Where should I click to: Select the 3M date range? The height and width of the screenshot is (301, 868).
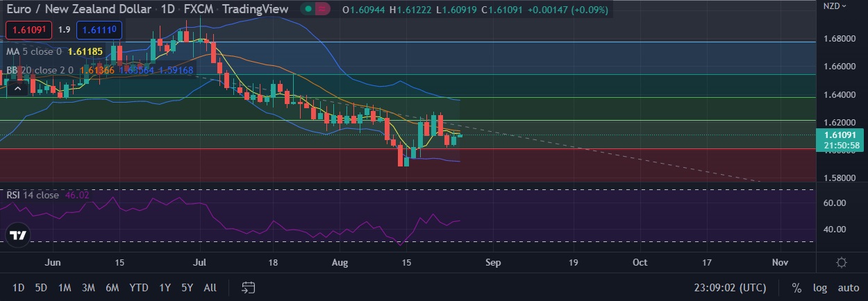click(x=88, y=287)
